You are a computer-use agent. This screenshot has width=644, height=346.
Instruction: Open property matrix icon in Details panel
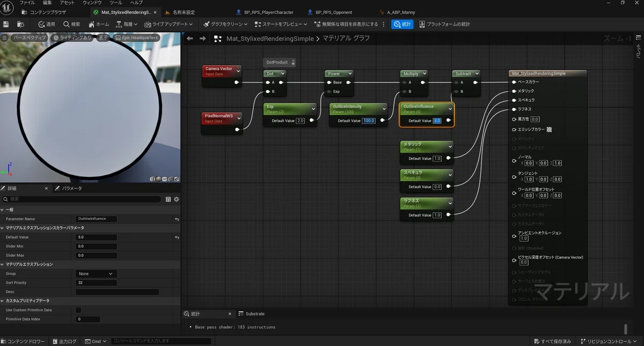[x=168, y=199]
